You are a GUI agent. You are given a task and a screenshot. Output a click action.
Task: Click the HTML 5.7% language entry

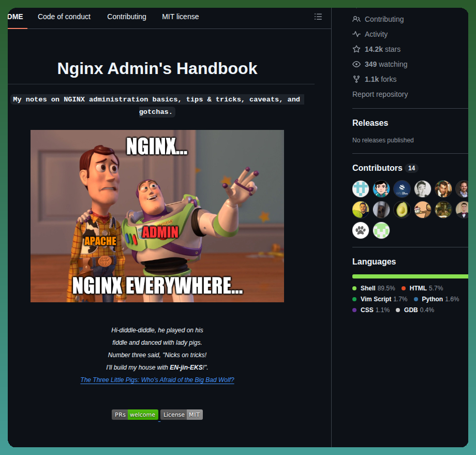[x=422, y=288]
